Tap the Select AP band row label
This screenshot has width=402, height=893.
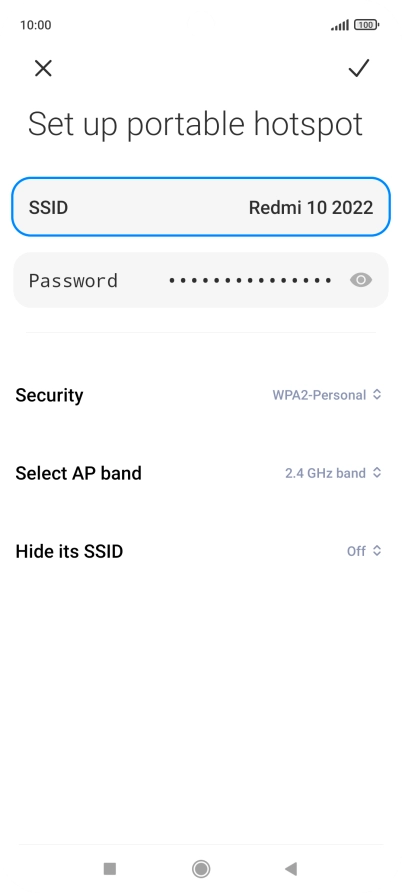point(79,473)
